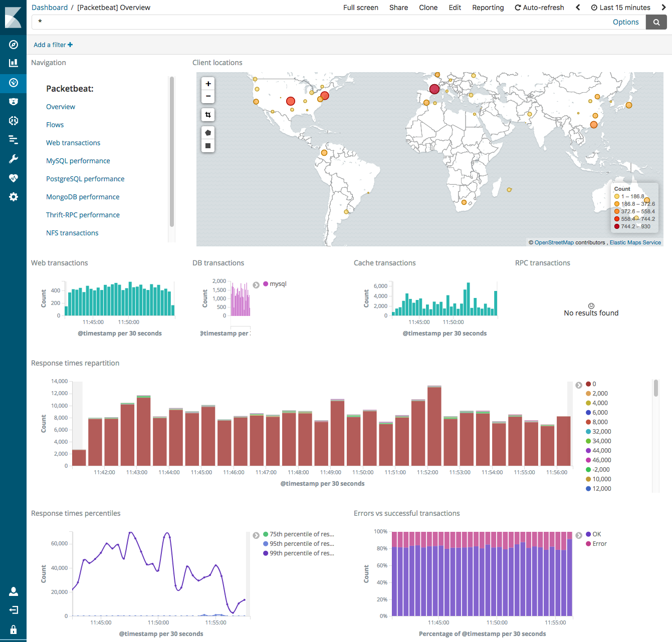Click Reporting in the top menu bar
Image resolution: width=672 pixels, height=642 pixels.
coord(488,8)
